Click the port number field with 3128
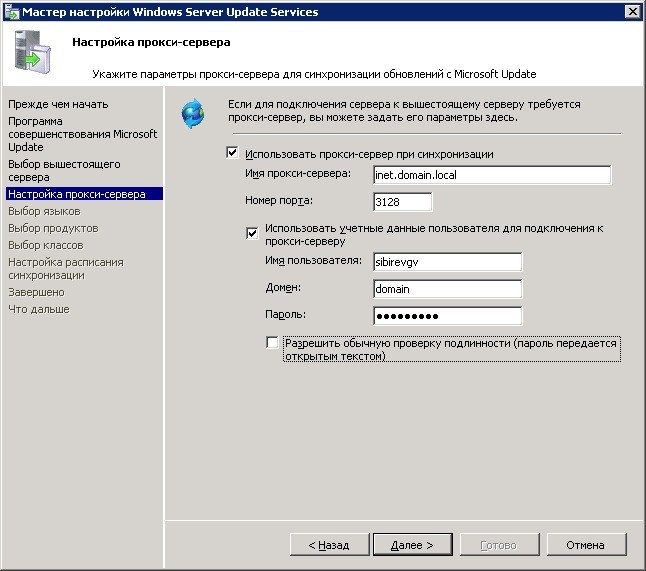Screen dimensions: 646x571 [403, 202]
